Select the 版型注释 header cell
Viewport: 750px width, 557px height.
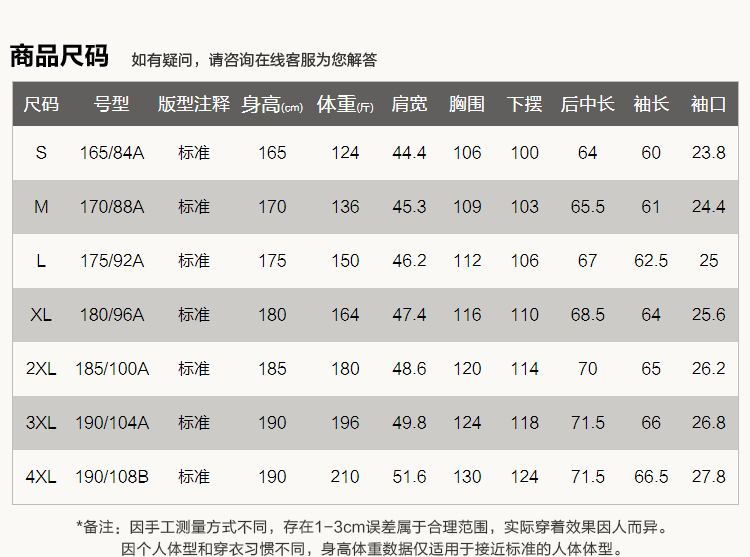(194, 104)
